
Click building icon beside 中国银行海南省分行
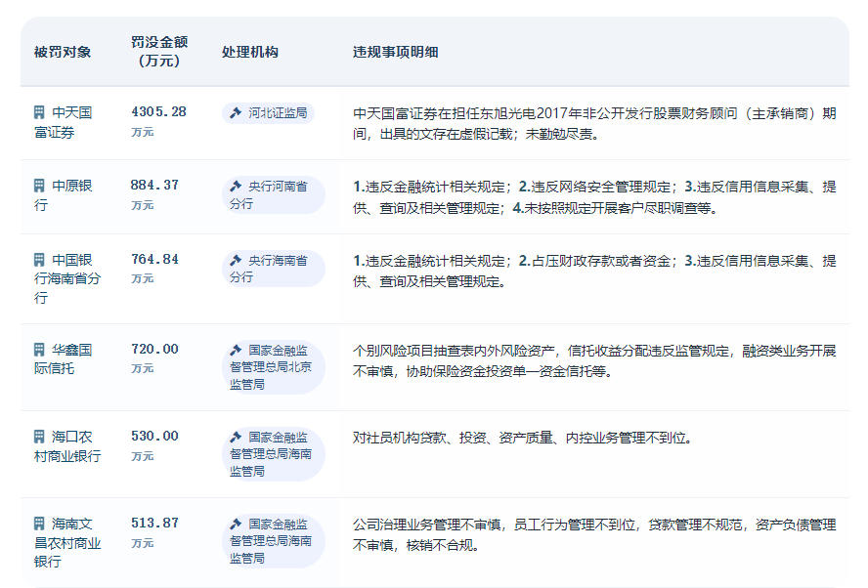39,260
